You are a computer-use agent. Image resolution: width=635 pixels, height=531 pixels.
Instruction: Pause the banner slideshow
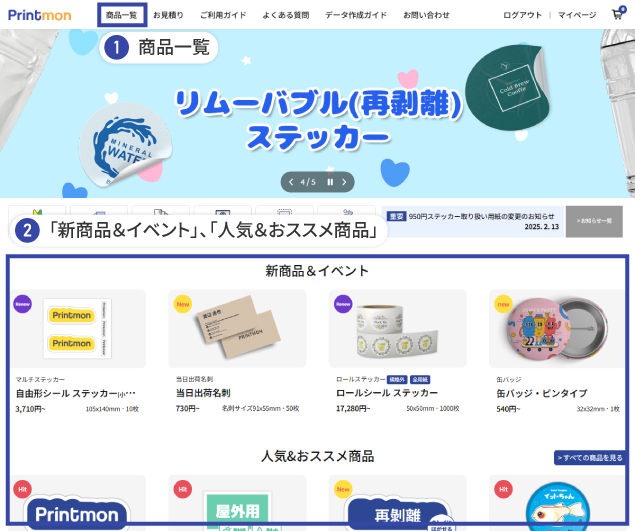tap(330, 182)
